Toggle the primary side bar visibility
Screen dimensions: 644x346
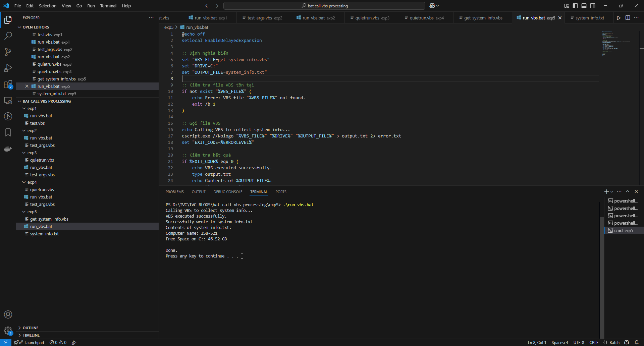575,6
